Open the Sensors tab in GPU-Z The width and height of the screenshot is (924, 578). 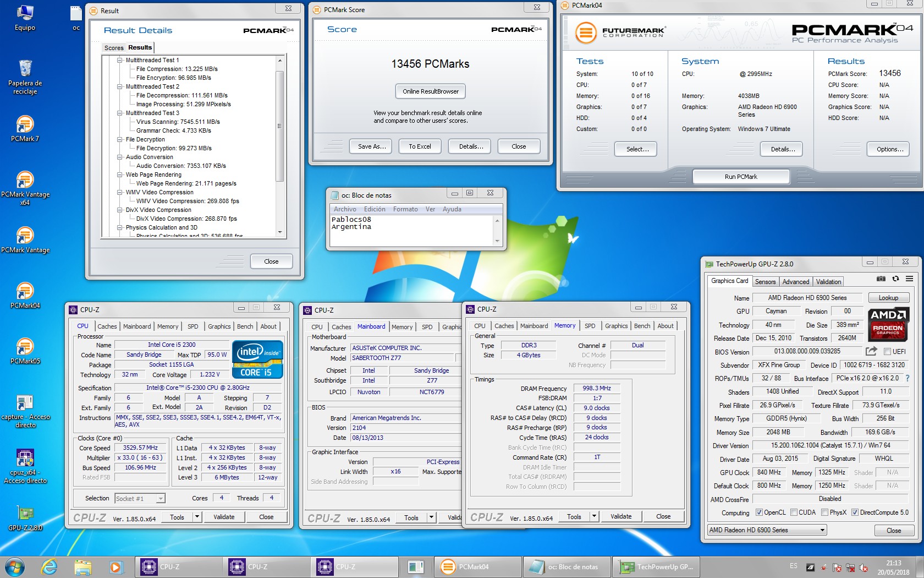[765, 282]
